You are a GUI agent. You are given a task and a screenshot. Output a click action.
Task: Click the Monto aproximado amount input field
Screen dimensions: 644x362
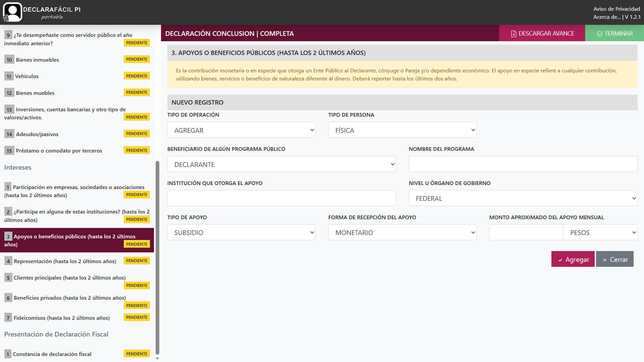(526, 233)
